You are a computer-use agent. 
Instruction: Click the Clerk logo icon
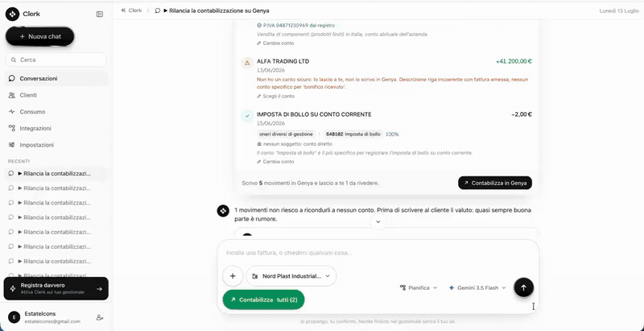point(12,14)
